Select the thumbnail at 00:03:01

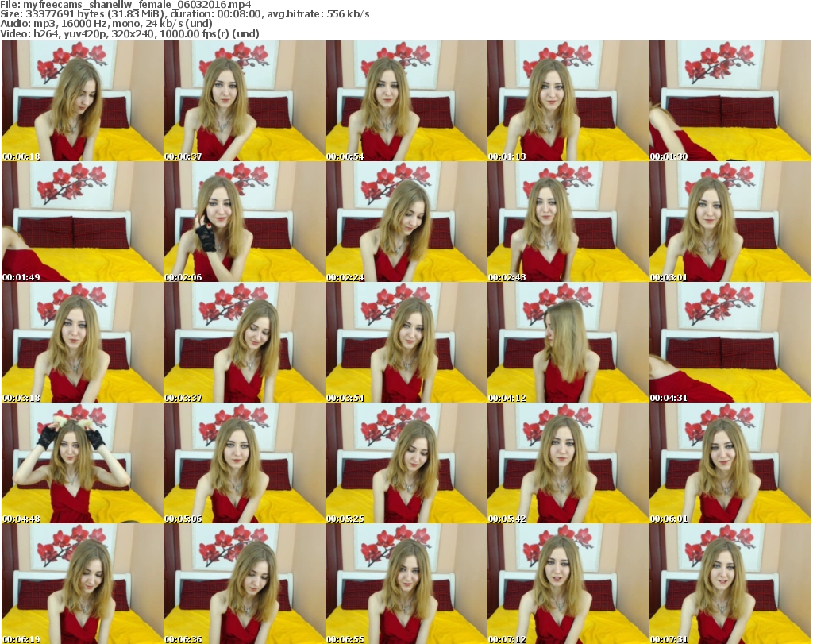(730, 222)
